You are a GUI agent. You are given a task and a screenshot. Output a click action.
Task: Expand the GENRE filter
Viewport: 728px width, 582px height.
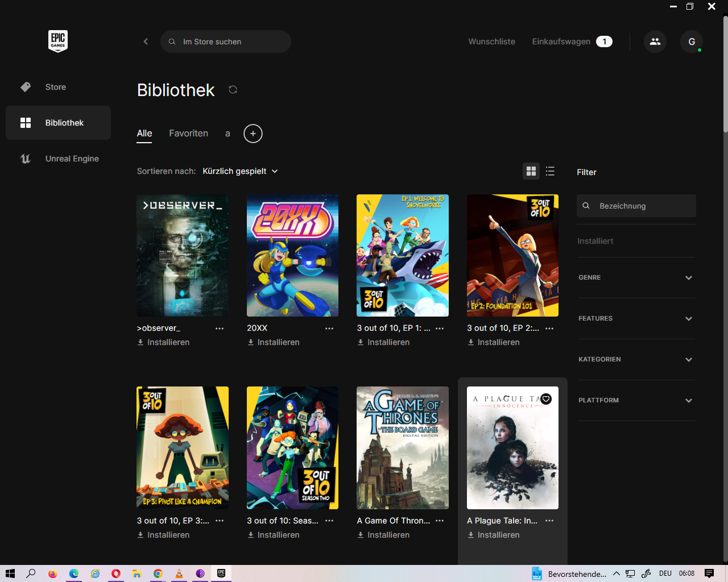636,278
